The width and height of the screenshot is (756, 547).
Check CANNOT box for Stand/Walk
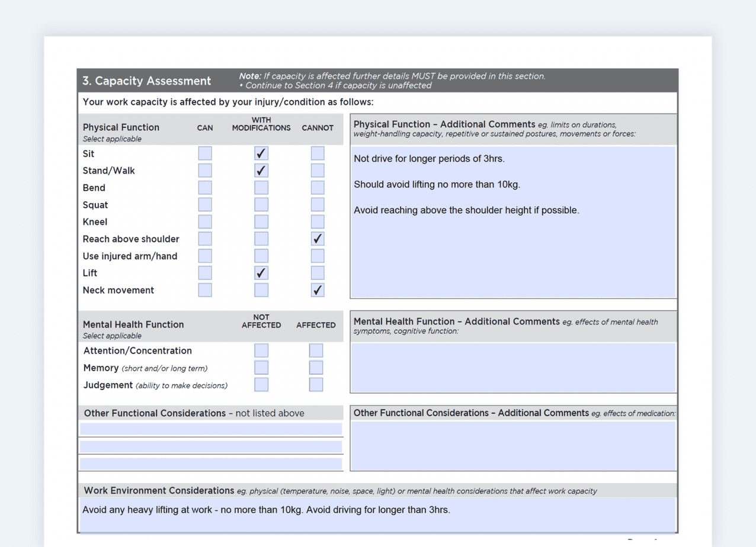tap(317, 170)
